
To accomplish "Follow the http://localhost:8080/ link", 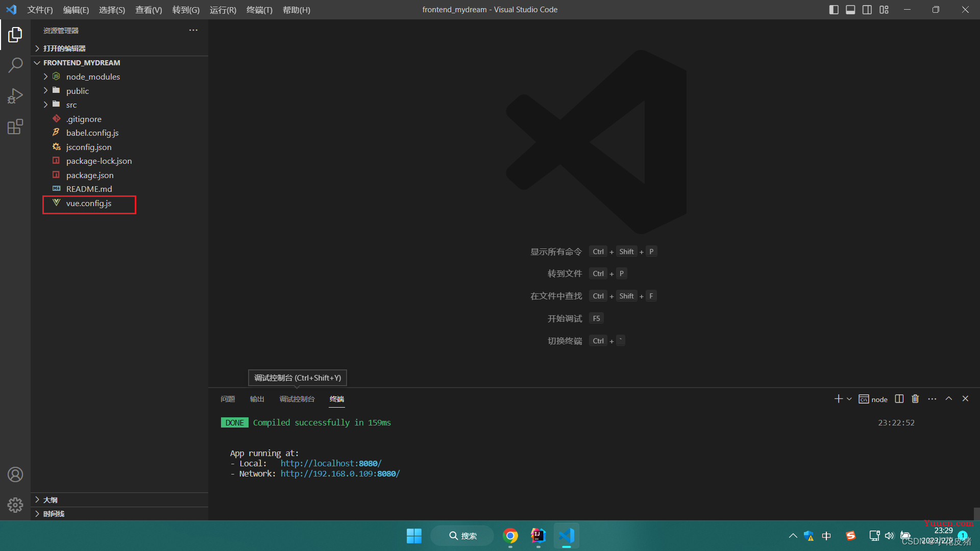I will [x=331, y=463].
